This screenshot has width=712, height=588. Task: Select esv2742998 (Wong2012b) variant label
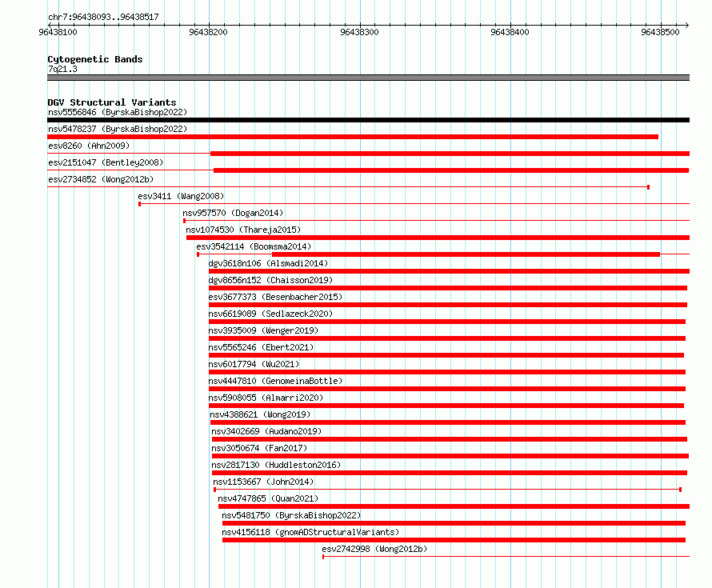pos(374,549)
